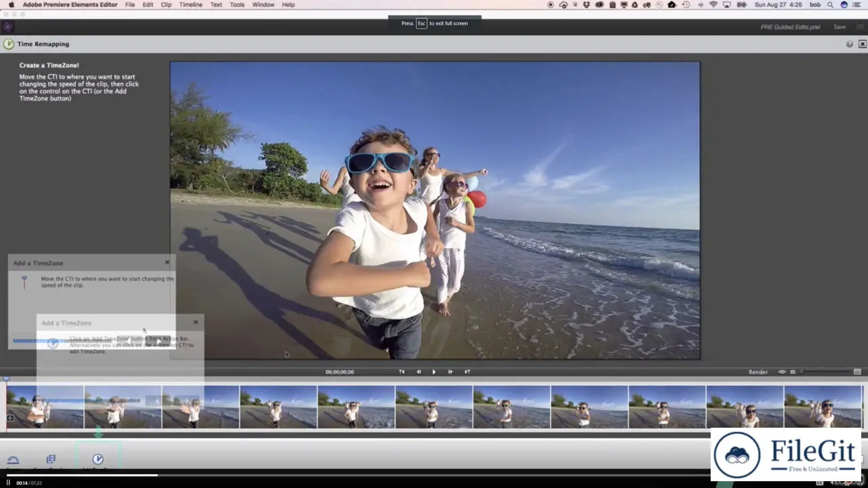
Task: Click the Dropbox icon in the menu bar
Action: tap(587, 5)
